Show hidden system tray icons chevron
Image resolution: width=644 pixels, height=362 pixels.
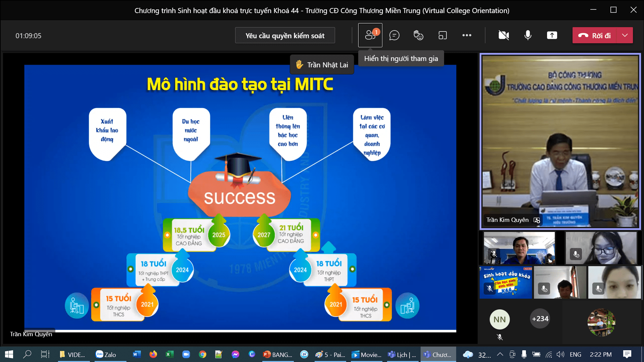tap(500, 354)
